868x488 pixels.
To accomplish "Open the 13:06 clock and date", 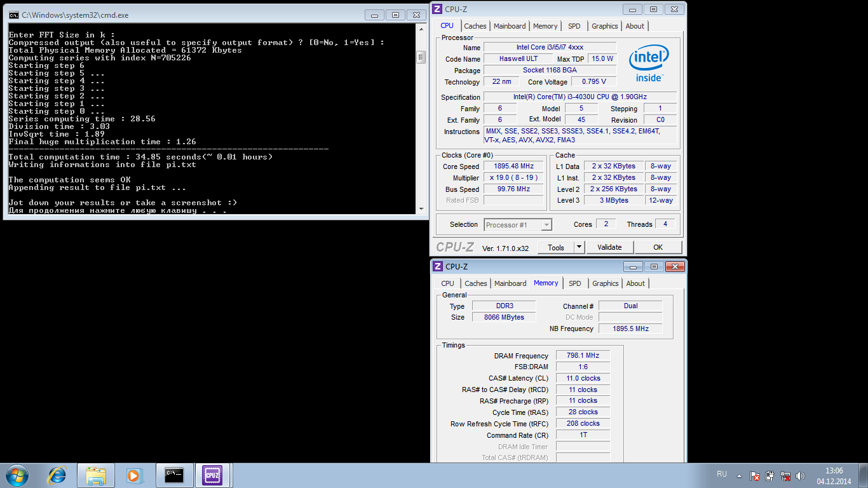I will click(834, 475).
